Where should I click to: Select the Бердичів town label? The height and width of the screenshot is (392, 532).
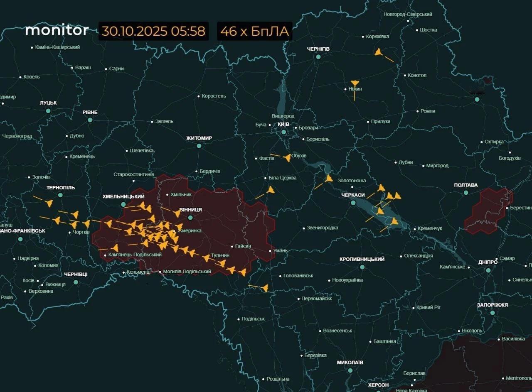[210, 171]
